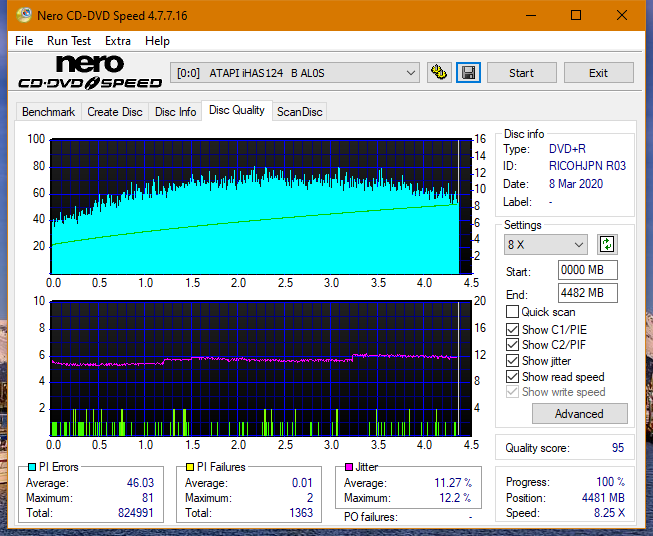Click the Position 4481 MB value
Screen dimensions: 653x536
pos(603,498)
